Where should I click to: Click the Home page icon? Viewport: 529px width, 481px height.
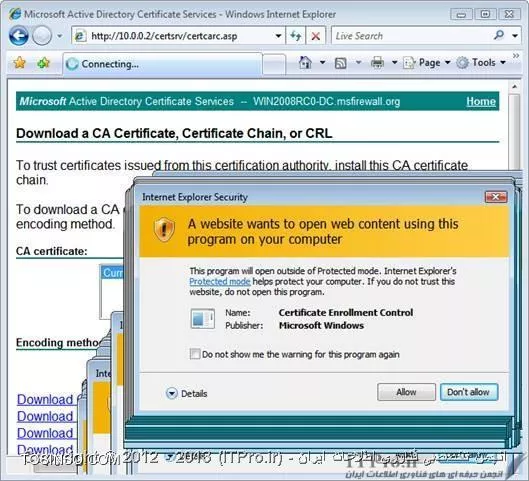[x=305, y=63]
